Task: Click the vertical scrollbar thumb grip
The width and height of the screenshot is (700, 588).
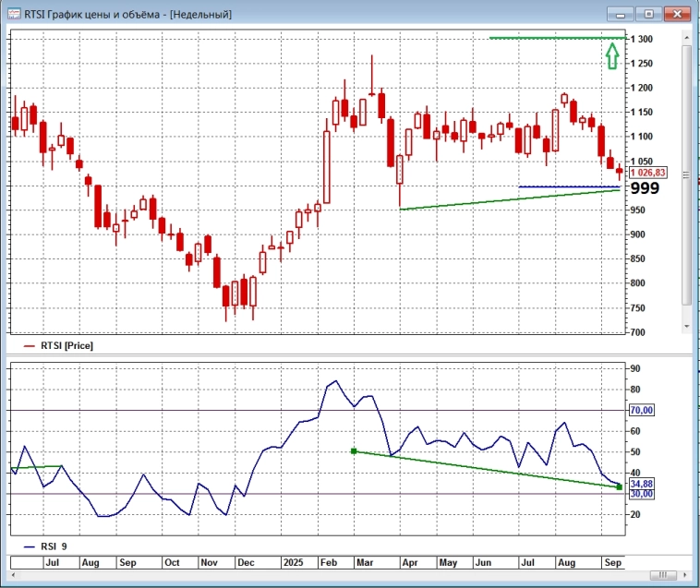Action: 686,174
